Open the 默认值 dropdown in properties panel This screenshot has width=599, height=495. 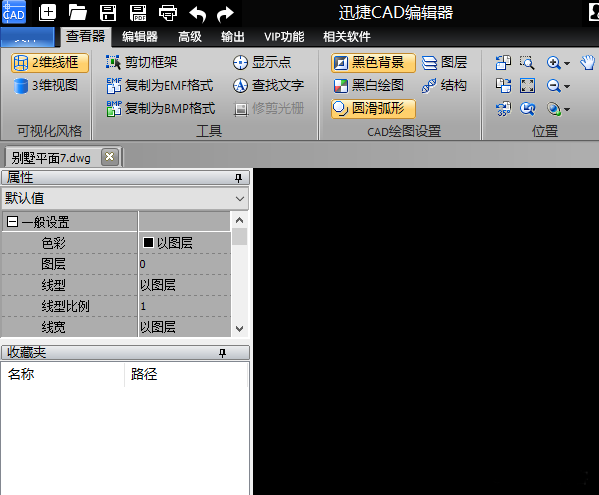pos(240,199)
